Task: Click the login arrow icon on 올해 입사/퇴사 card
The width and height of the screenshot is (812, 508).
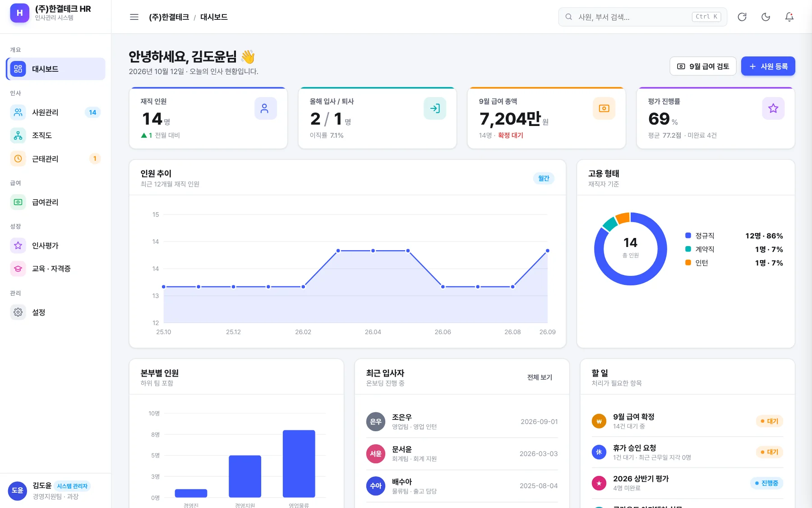Action: tap(435, 108)
